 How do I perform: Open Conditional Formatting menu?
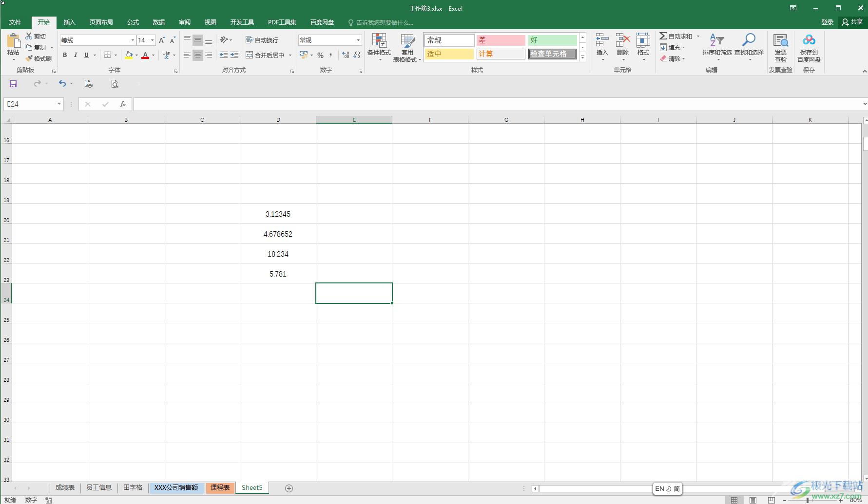coord(379,47)
